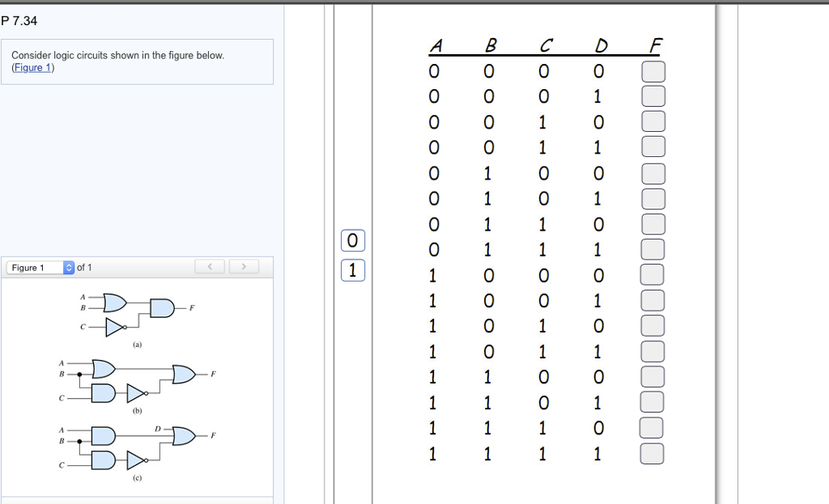
Task: Click the previous figure arrow
Action: pos(210,266)
